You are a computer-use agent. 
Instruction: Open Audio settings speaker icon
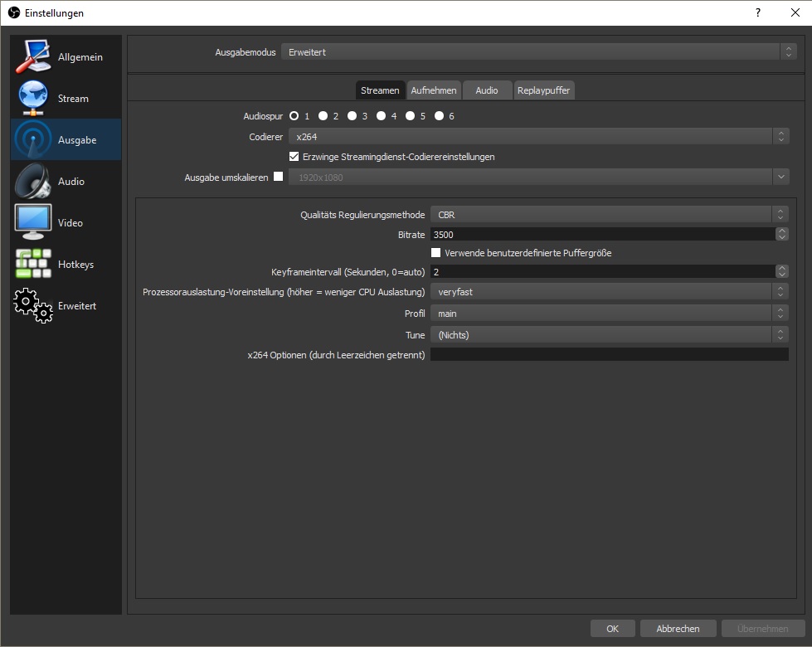point(33,182)
